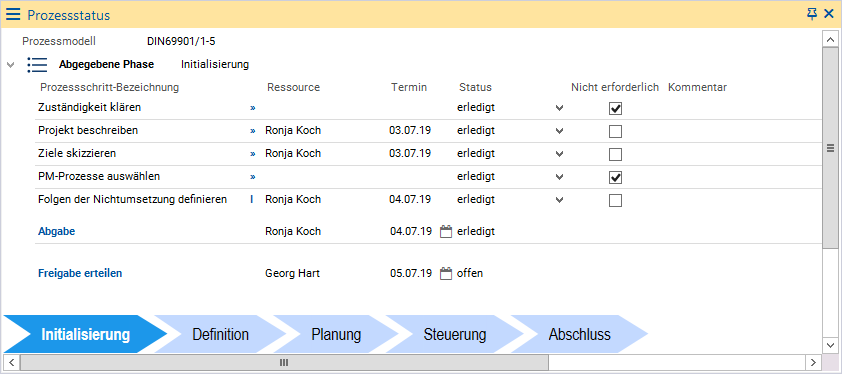This screenshot has width=842, height=374.
Task: Select the PM-Prozesse auswählen step name
Action: pos(99,176)
